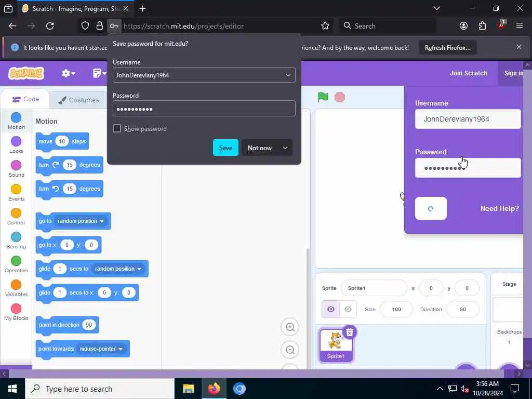Screen dimensions: 532x399
Task: Click the Sign in link
Action: (x=513, y=73)
